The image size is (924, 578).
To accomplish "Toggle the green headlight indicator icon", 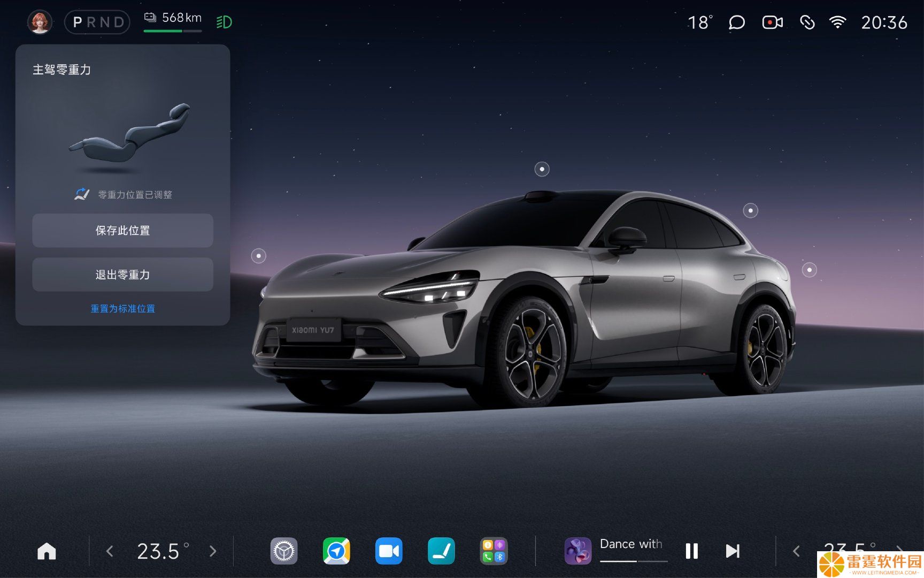I will [224, 22].
